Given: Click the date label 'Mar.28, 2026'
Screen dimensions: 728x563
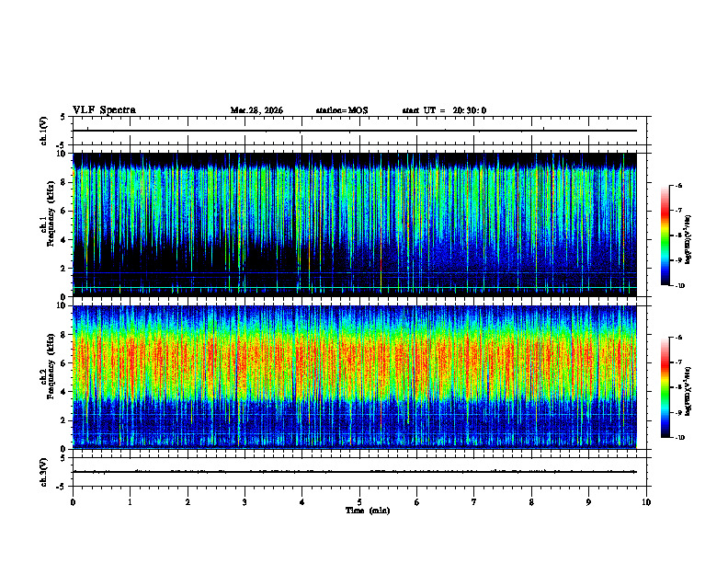Looking at the screenshot, I should pos(256,110).
